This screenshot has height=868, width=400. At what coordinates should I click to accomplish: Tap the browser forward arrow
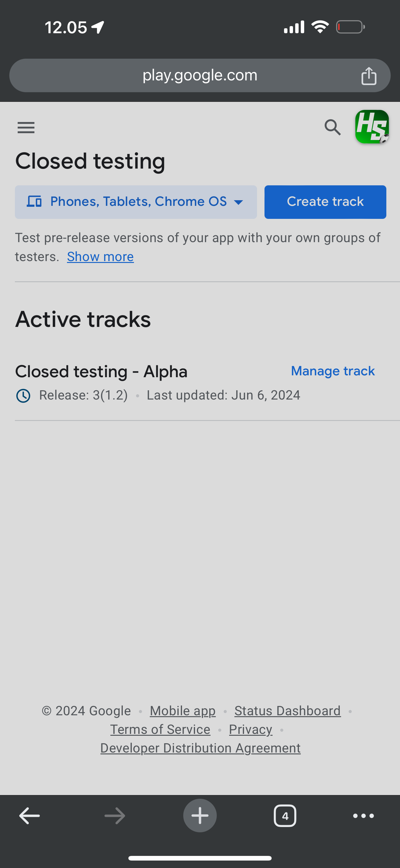(115, 816)
